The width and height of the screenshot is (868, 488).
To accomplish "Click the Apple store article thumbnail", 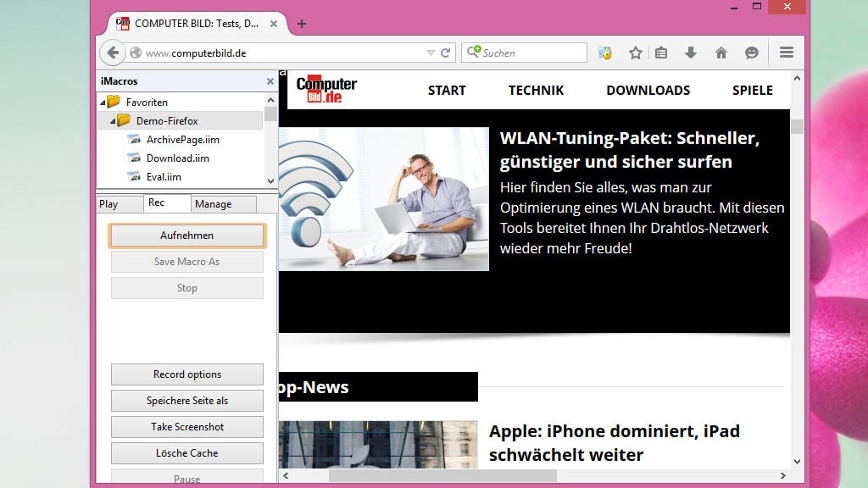I will 378,444.
